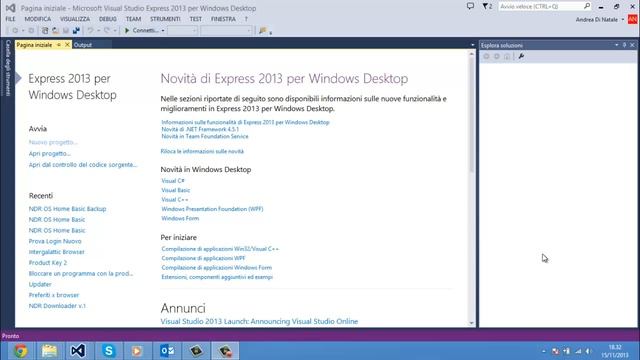Click the Navigate Backward toolbar icon
The image size is (640, 360).
[15, 31]
